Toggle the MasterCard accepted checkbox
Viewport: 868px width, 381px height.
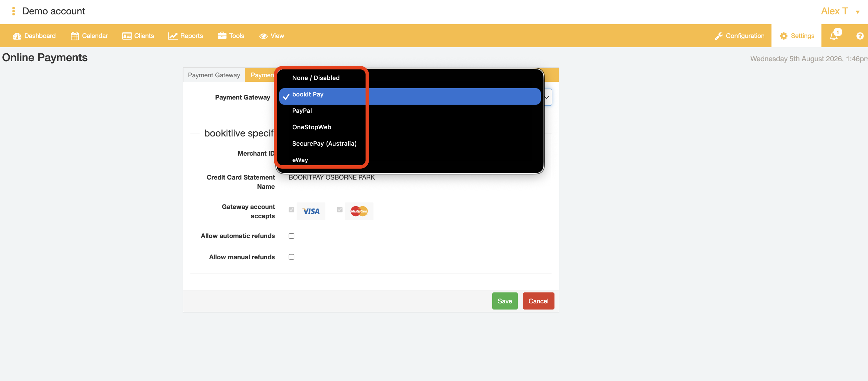[x=340, y=210]
